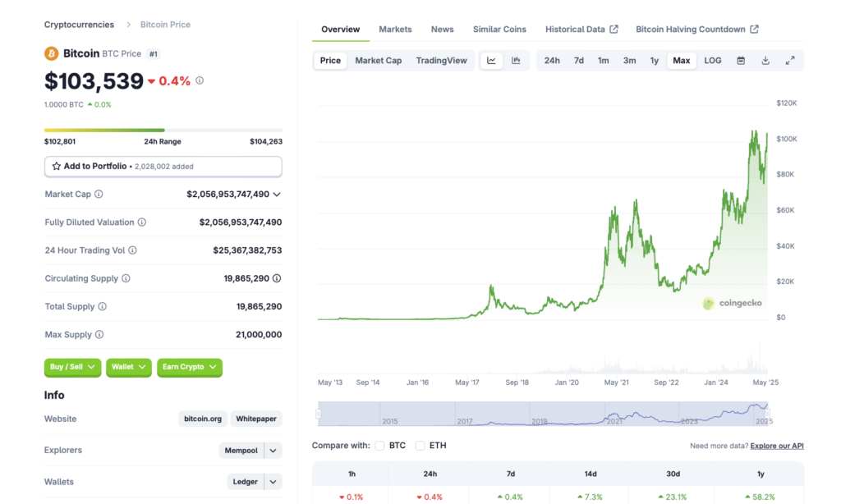The height and width of the screenshot is (504, 841).
Task: Click external link icon beside Historical Data
Action: click(614, 29)
